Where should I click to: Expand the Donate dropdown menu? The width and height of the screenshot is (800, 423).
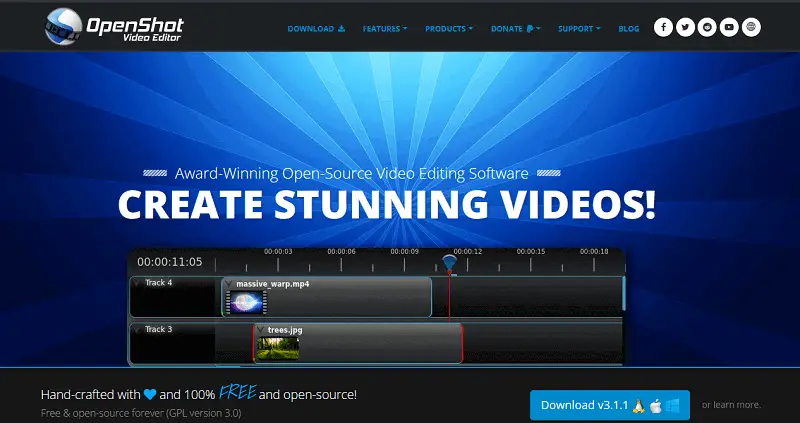pyautogui.click(x=515, y=29)
